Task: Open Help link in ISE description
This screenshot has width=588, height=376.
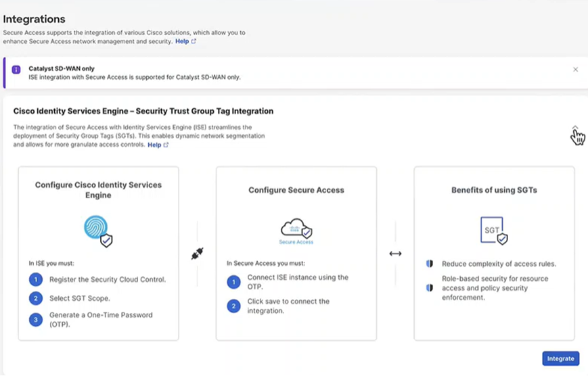Action: [x=158, y=145]
